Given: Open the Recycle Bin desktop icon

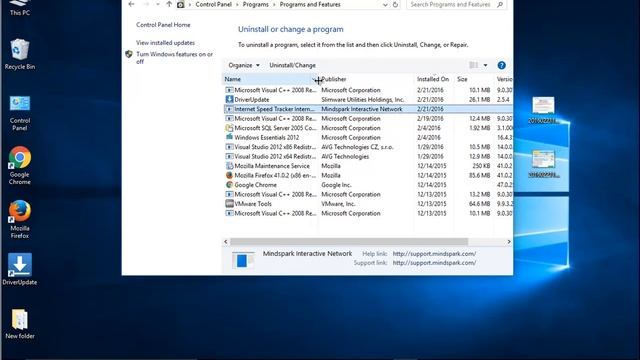Looking at the screenshot, I should [20, 54].
